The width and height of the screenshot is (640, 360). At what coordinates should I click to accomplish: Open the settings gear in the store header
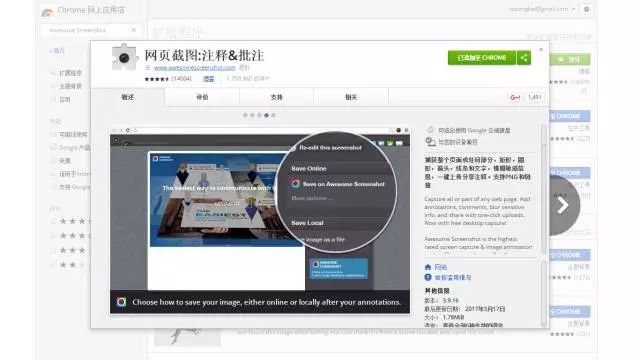(587, 9)
